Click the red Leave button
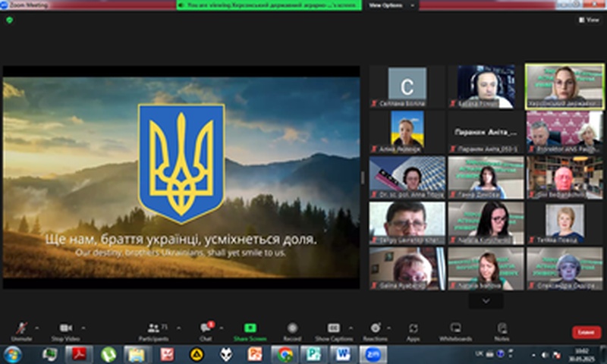Screen dimensions: 607x364 [x=587, y=332]
